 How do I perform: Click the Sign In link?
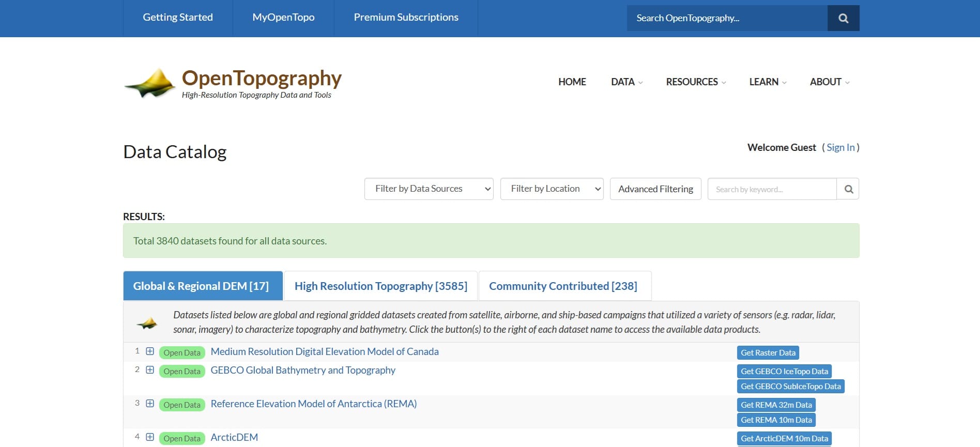[840, 147]
